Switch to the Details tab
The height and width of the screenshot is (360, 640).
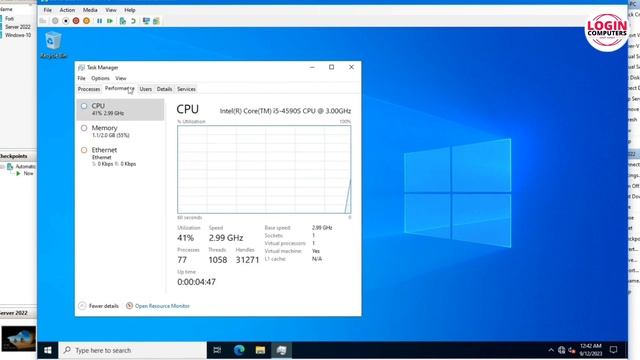pos(164,89)
